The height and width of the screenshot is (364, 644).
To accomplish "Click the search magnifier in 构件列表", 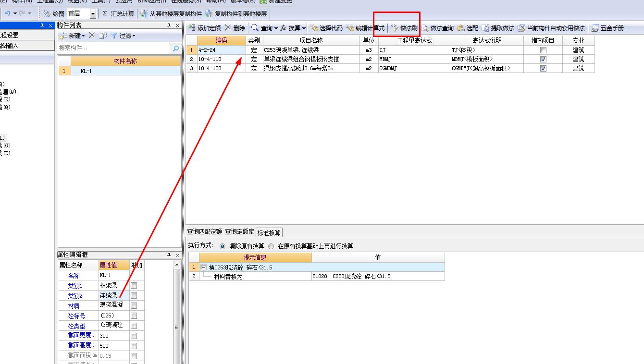I will tap(176, 48).
